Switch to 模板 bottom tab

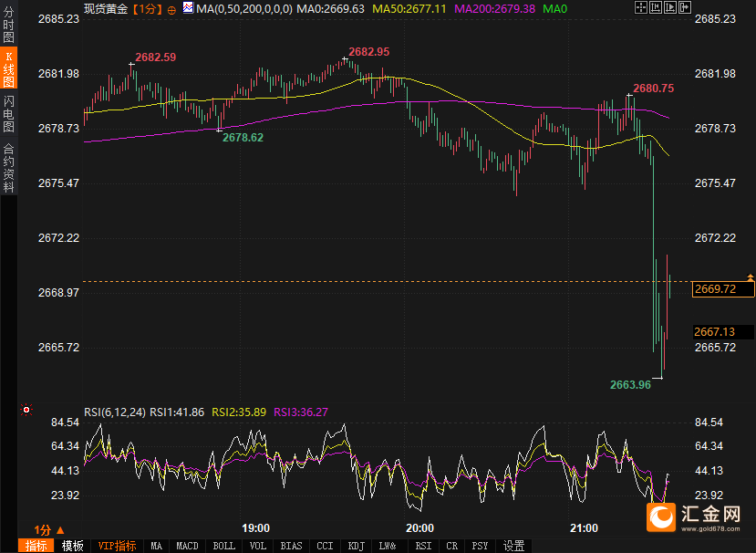(73, 546)
